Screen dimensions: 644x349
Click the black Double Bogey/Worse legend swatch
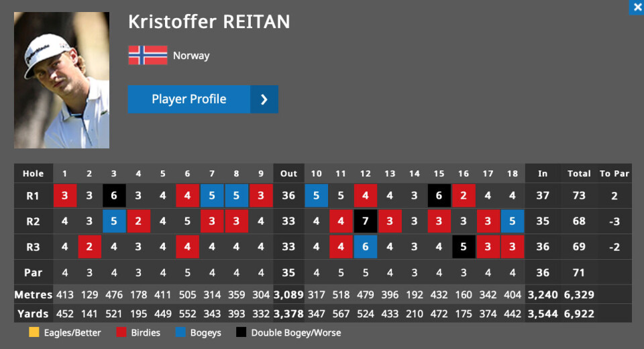click(x=241, y=332)
